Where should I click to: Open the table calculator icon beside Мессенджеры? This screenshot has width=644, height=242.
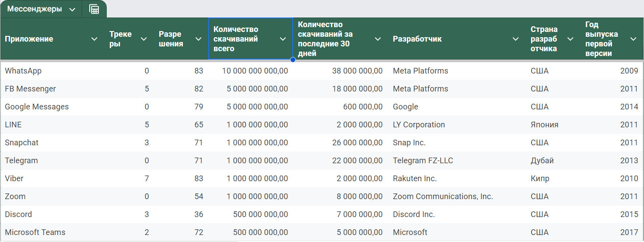pos(94,9)
